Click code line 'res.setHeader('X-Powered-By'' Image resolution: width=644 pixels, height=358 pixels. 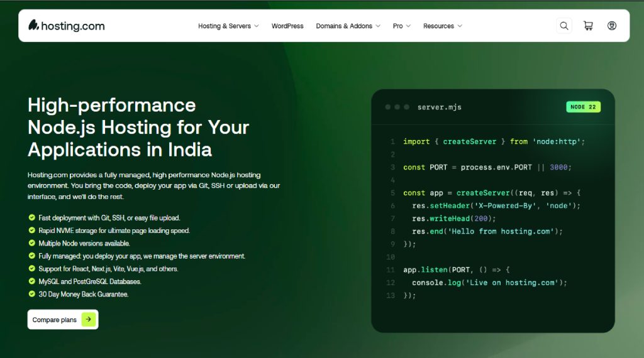(496, 206)
